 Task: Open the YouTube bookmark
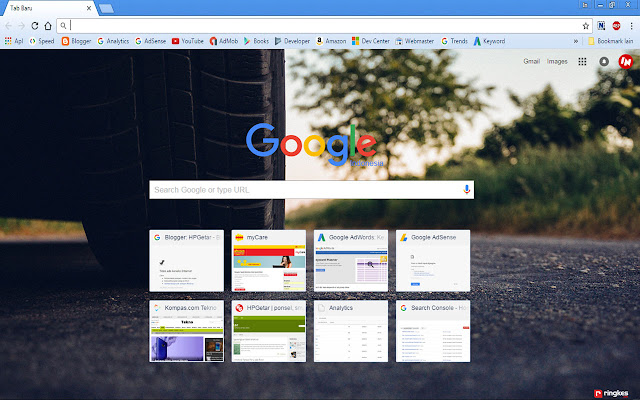click(x=188, y=41)
